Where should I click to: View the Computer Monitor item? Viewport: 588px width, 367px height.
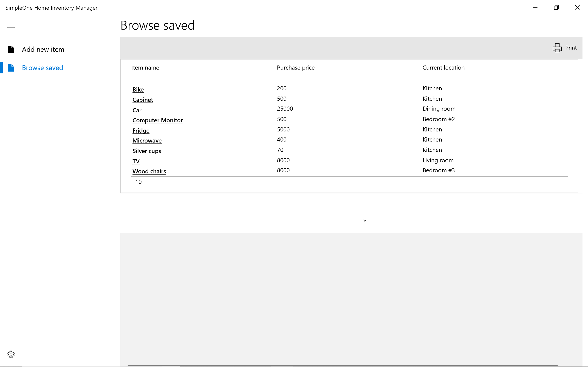pyautogui.click(x=157, y=120)
